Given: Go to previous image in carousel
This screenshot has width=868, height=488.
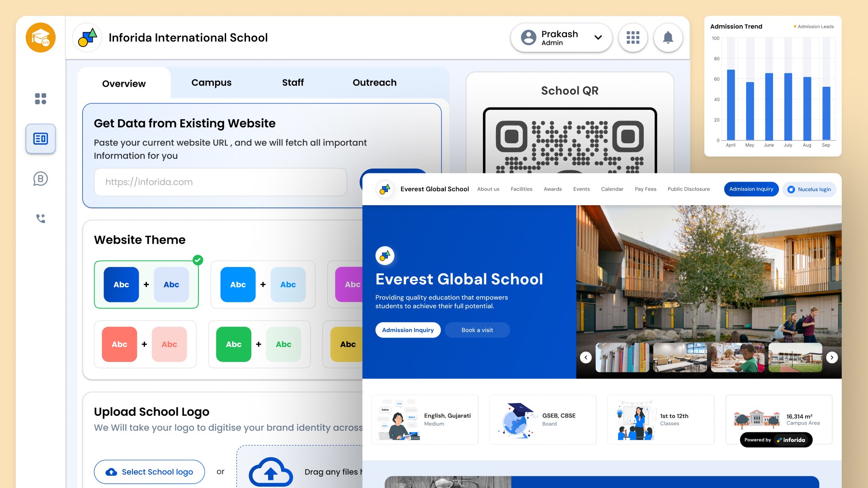Looking at the screenshot, I should [x=586, y=357].
